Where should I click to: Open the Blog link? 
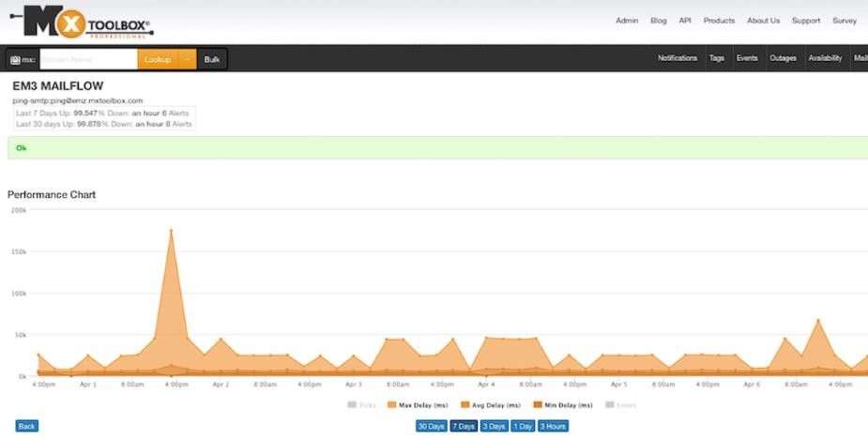(658, 21)
